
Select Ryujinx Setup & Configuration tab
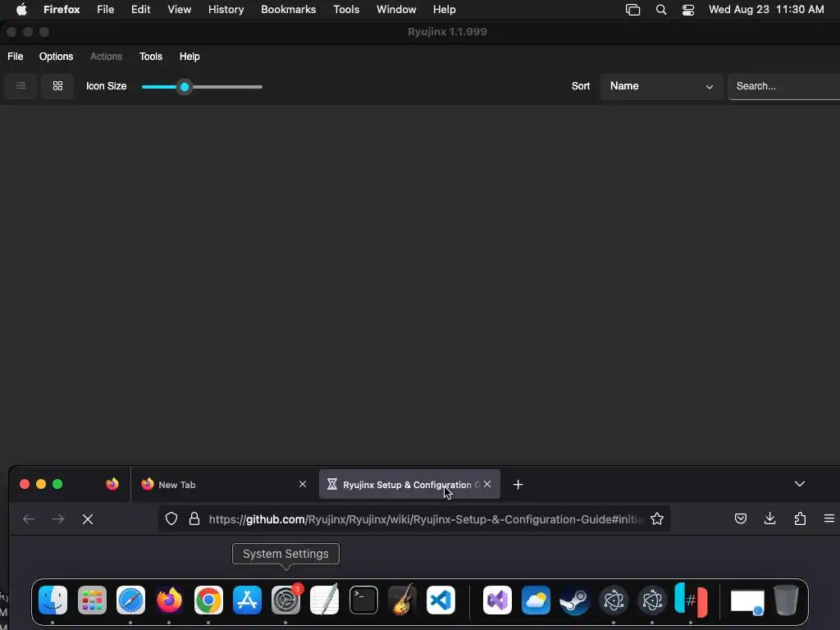point(409,484)
